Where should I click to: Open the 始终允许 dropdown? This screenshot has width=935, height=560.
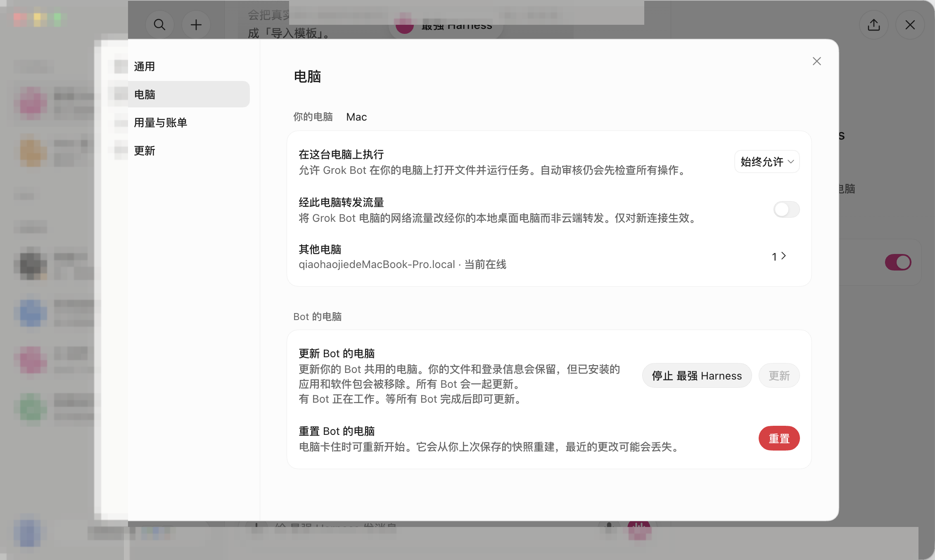coord(767,161)
